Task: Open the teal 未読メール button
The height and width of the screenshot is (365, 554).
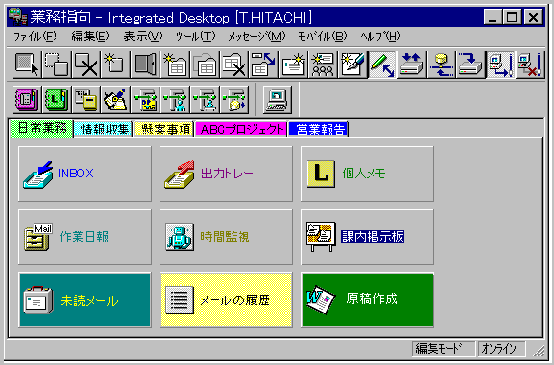Action: click(85, 300)
